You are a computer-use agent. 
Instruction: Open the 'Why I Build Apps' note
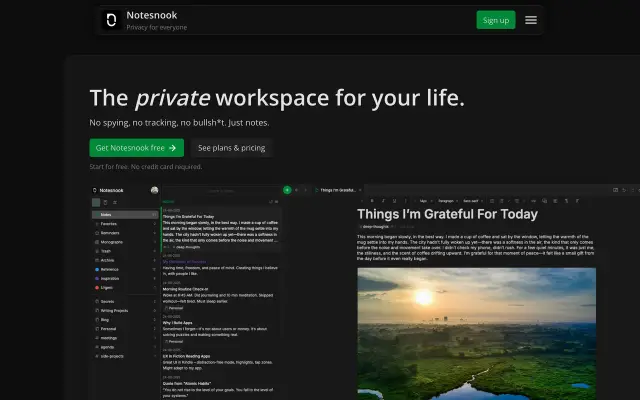pos(221,330)
